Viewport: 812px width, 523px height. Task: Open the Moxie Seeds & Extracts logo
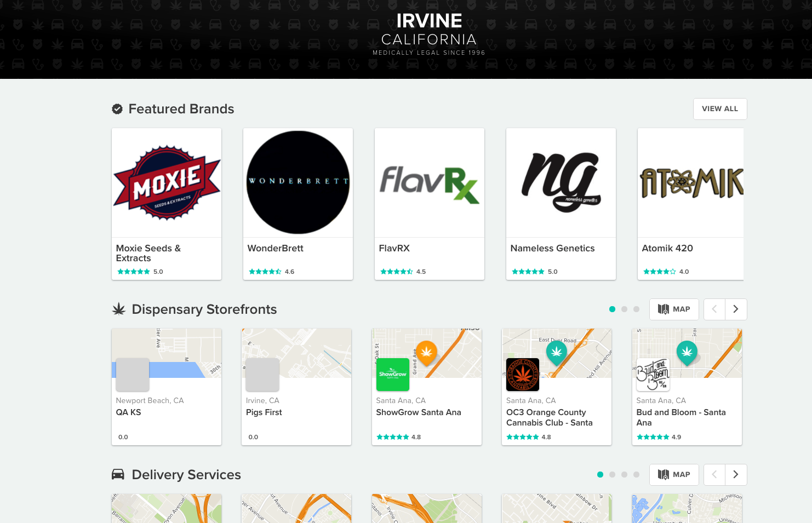point(167,182)
